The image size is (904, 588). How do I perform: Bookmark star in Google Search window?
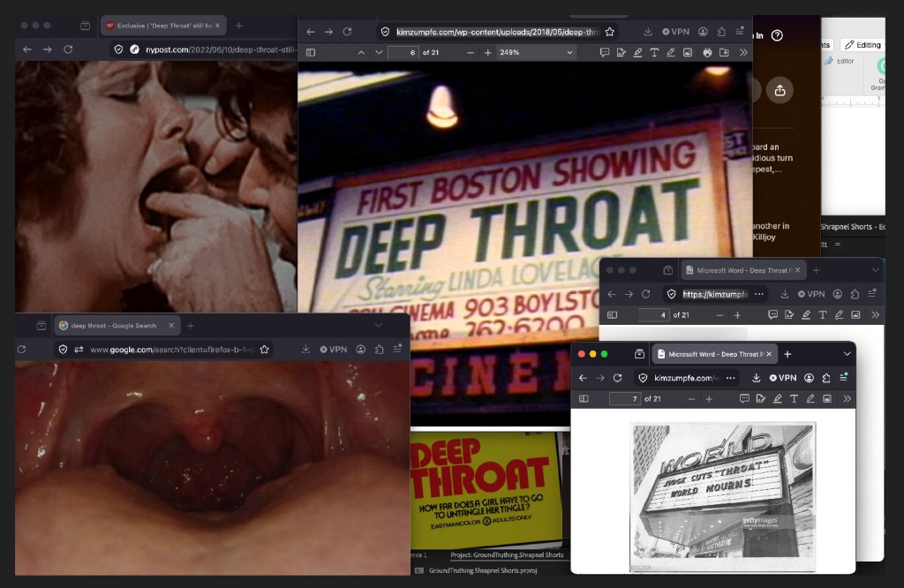(x=264, y=350)
